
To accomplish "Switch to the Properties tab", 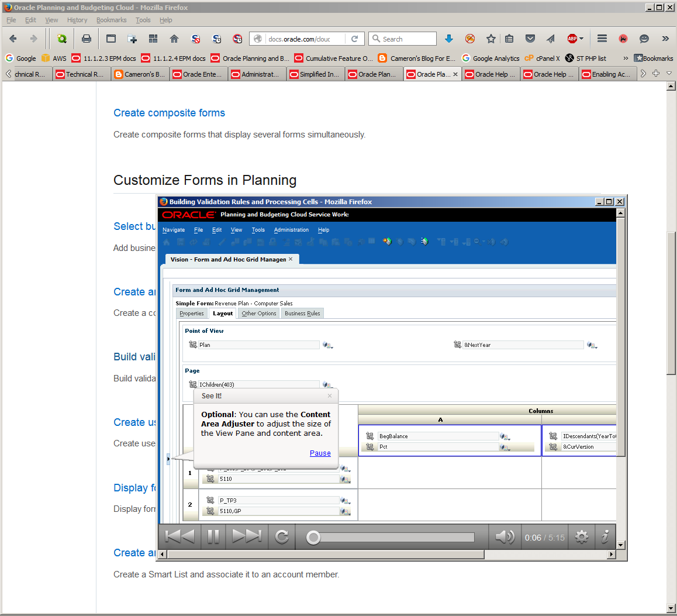I will [x=192, y=313].
